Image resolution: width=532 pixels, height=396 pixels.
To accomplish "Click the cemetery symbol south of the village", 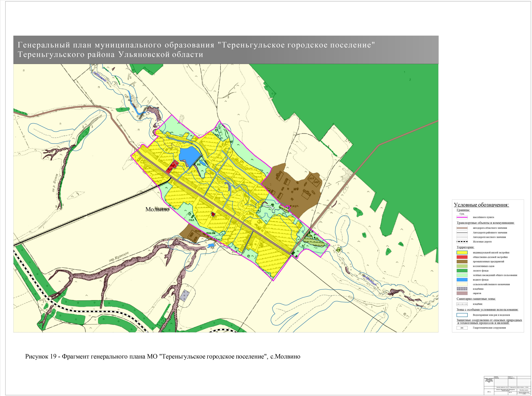I will (184, 295).
